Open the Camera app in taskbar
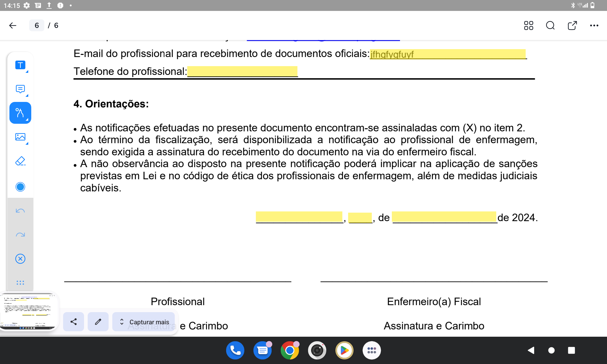The height and width of the screenshot is (364, 607). [x=317, y=350]
